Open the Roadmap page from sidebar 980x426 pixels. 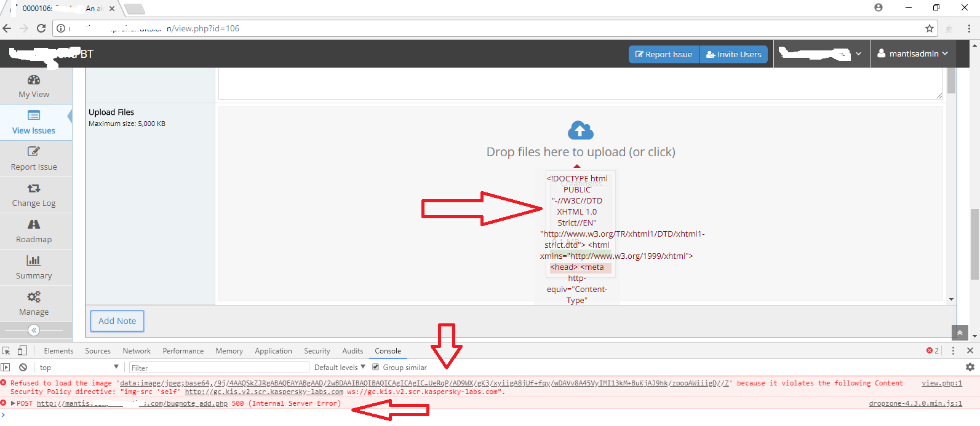point(34,231)
